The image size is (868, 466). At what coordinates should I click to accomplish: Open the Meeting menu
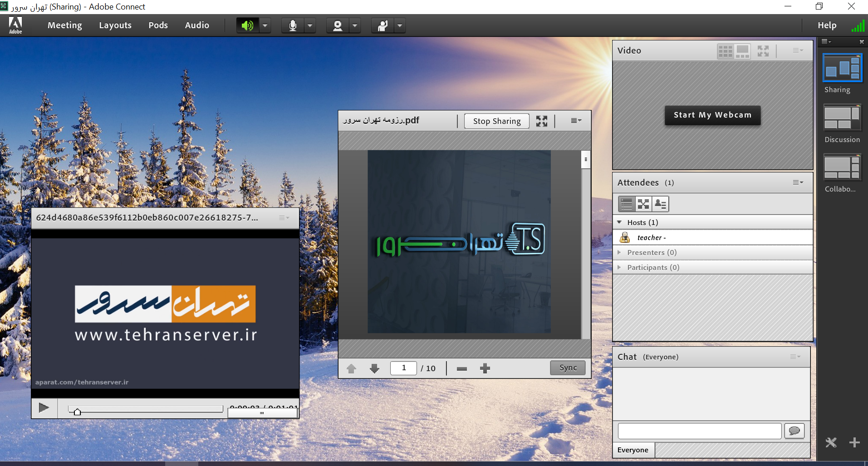click(x=65, y=25)
